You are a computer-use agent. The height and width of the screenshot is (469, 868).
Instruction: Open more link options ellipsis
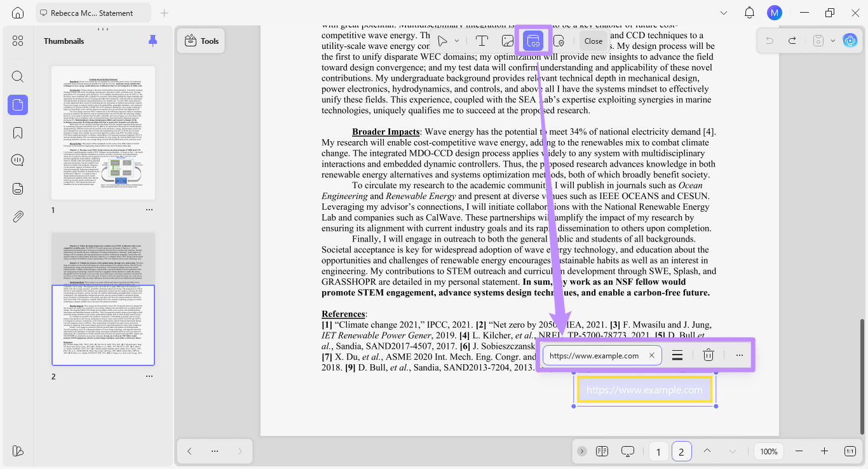[x=739, y=355]
